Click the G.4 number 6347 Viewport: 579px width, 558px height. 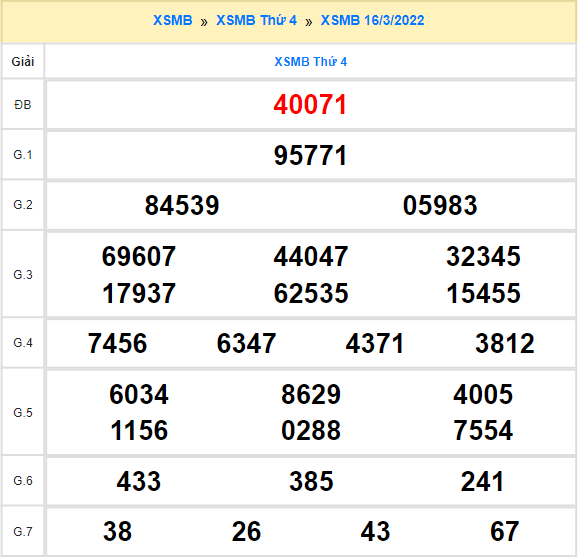(246, 343)
